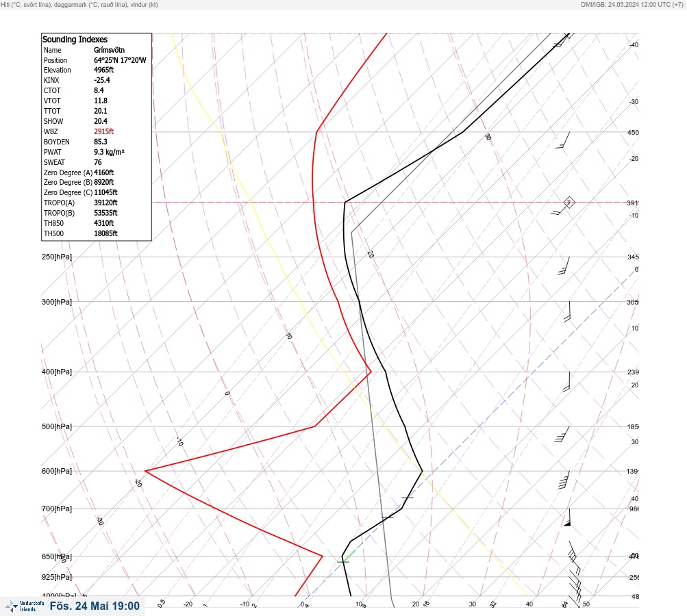687x616 pixels.
Task: Click the CTOT value 8.4
Action: pyautogui.click(x=99, y=90)
